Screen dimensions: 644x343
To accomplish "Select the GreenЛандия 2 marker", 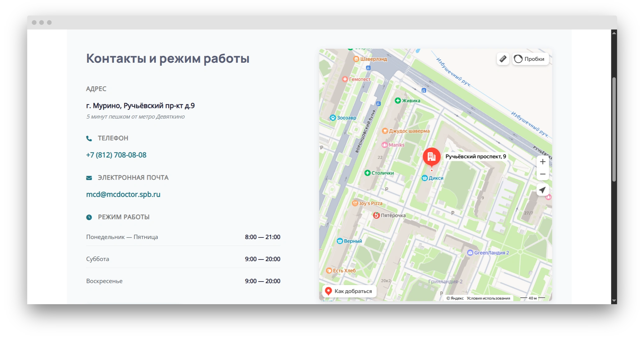I will tap(488, 253).
